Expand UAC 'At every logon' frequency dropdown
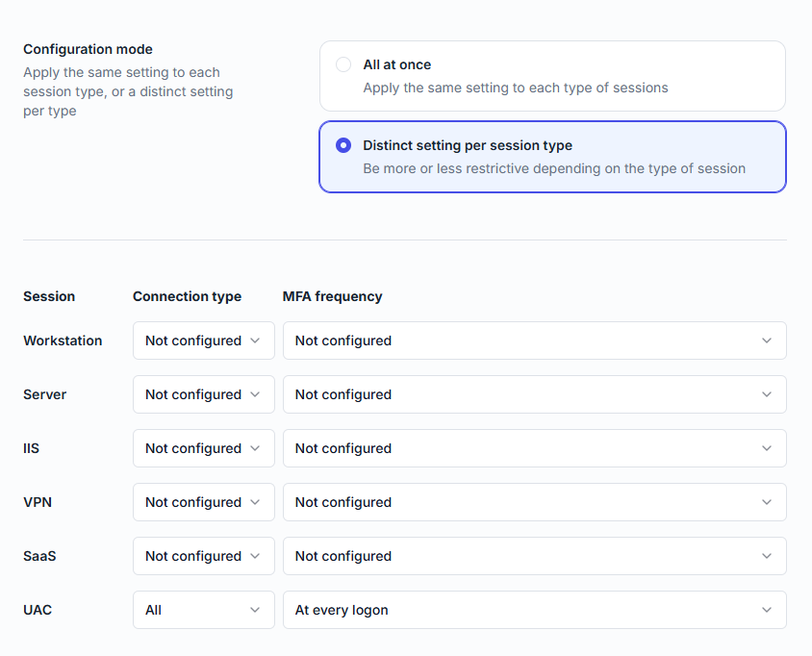Viewport: 812px width, 656px height. tap(534, 610)
